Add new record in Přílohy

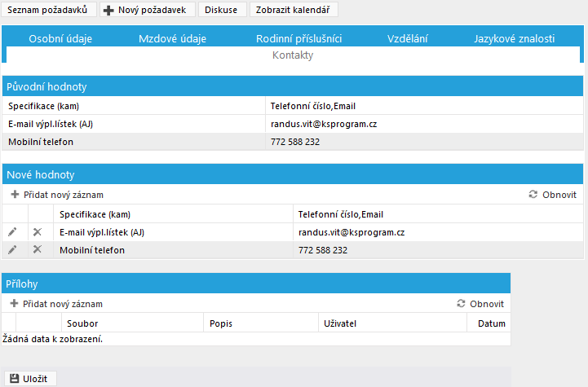point(56,304)
